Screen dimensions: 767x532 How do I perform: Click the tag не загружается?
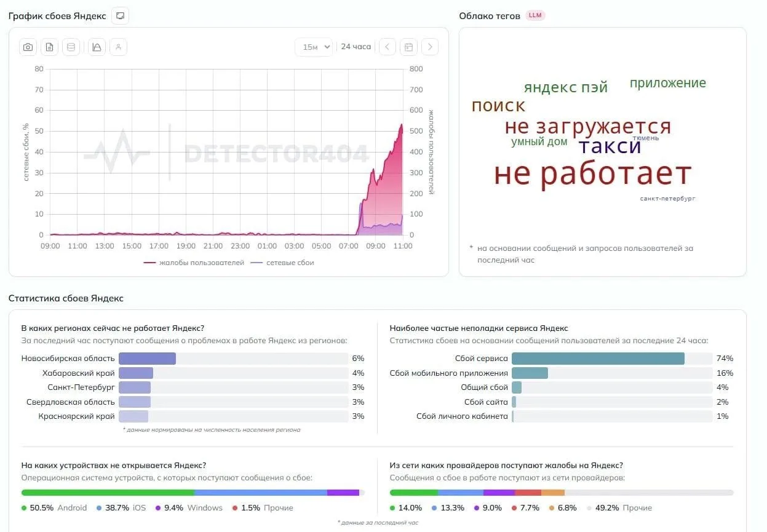(587, 126)
